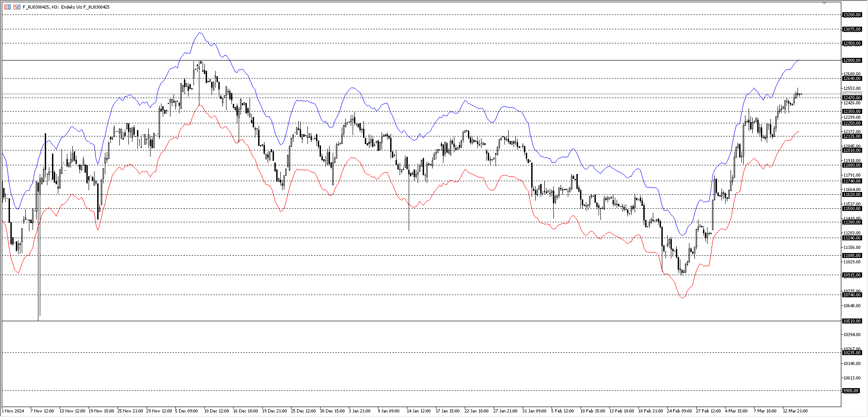Click the '9 Jan 09:00' time axis label

coord(389,411)
